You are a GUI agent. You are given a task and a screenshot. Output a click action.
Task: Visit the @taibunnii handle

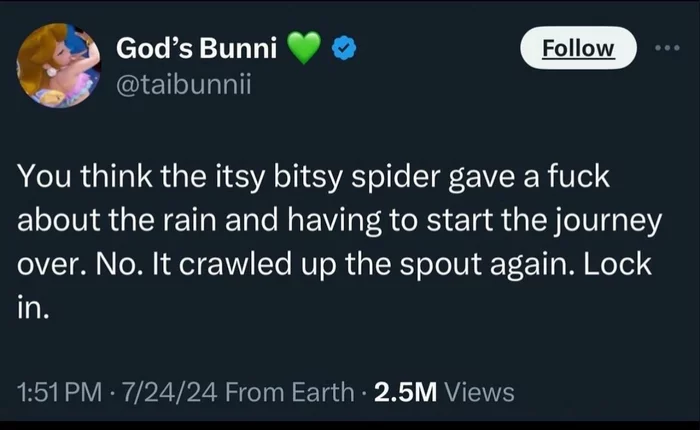point(183,84)
